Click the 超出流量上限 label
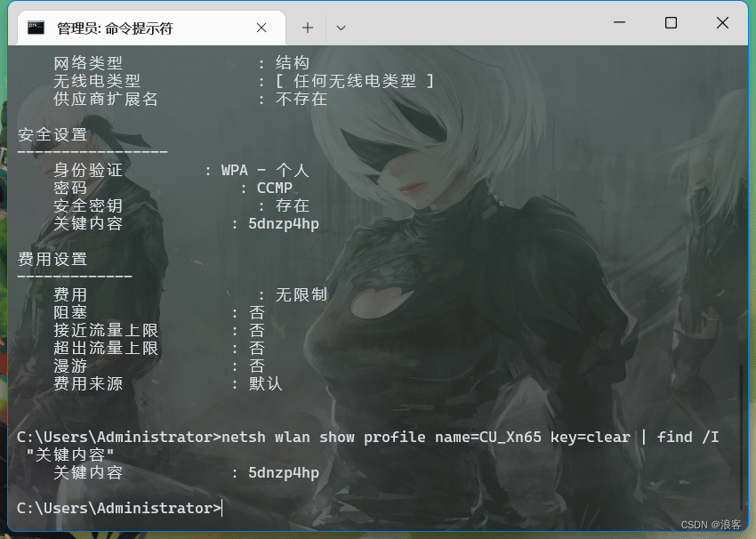The width and height of the screenshot is (756, 539). tap(106, 348)
